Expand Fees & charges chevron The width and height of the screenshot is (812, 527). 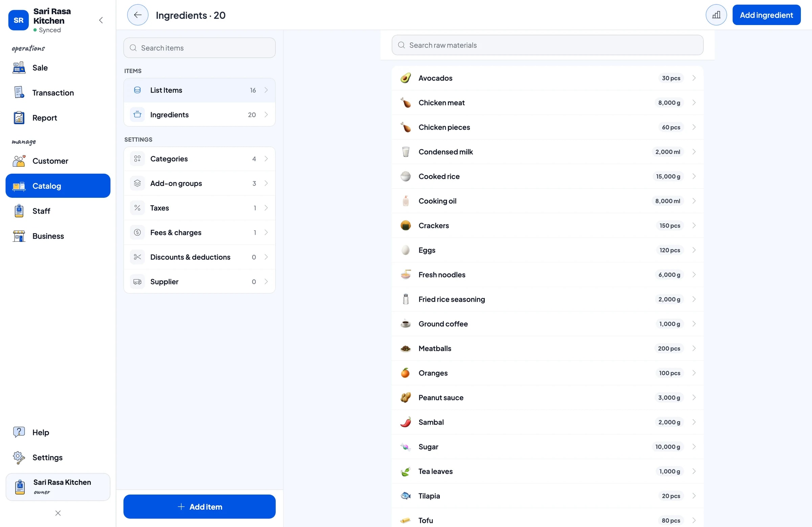(x=266, y=232)
